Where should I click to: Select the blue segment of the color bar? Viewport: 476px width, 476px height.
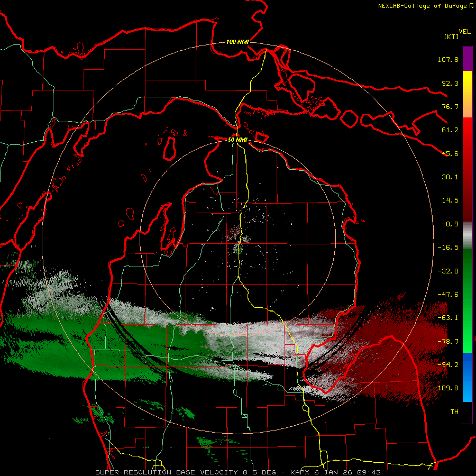pyautogui.click(x=467, y=377)
